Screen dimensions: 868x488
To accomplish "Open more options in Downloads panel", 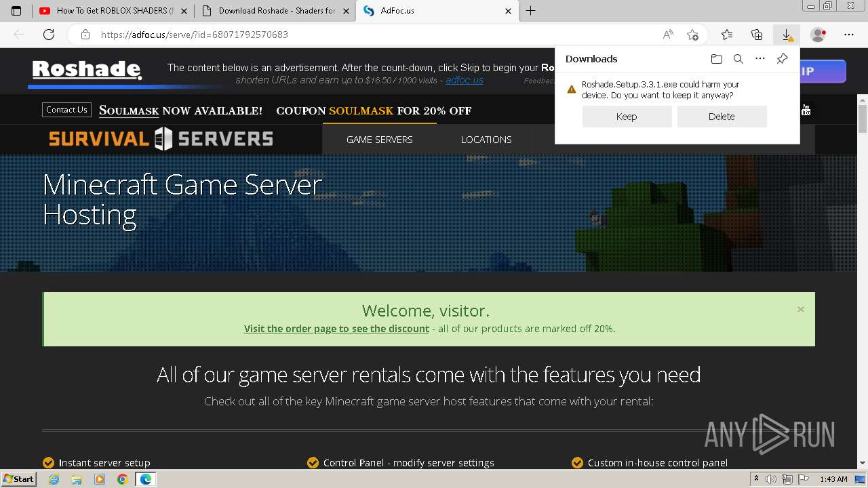I will [x=760, y=59].
